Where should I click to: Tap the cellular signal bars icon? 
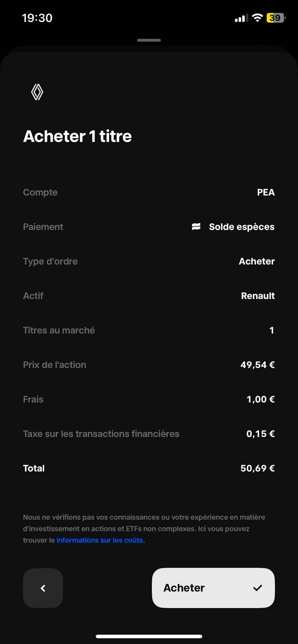coord(241,18)
